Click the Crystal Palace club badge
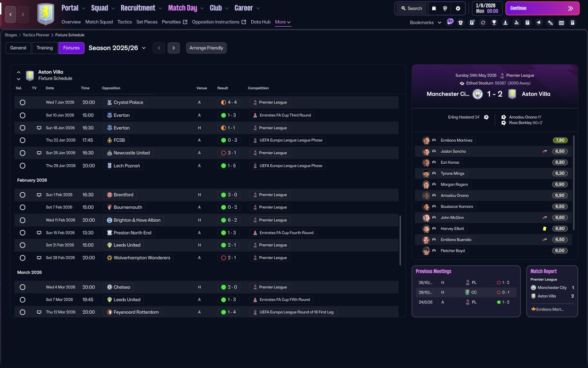This screenshot has height=368, width=588. pyautogui.click(x=109, y=103)
